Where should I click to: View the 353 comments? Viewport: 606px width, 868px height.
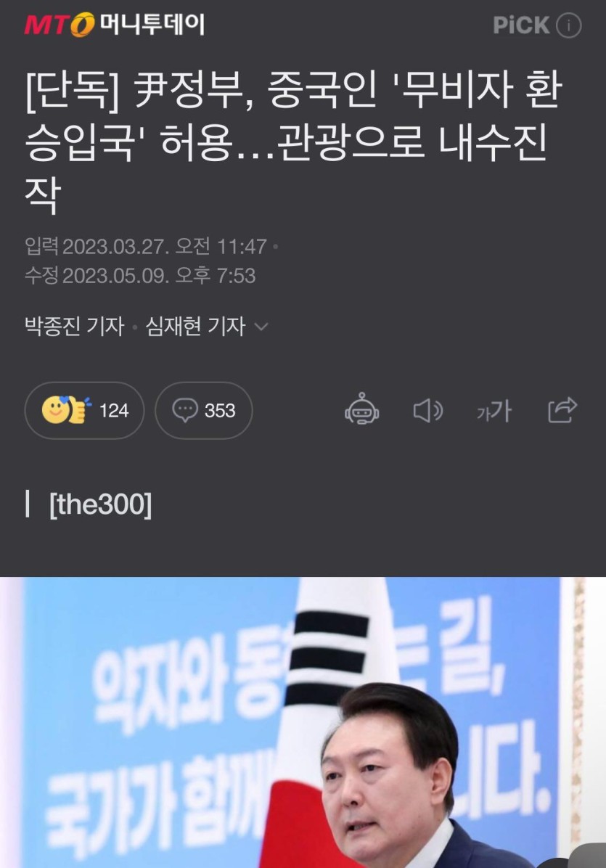coord(204,410)
